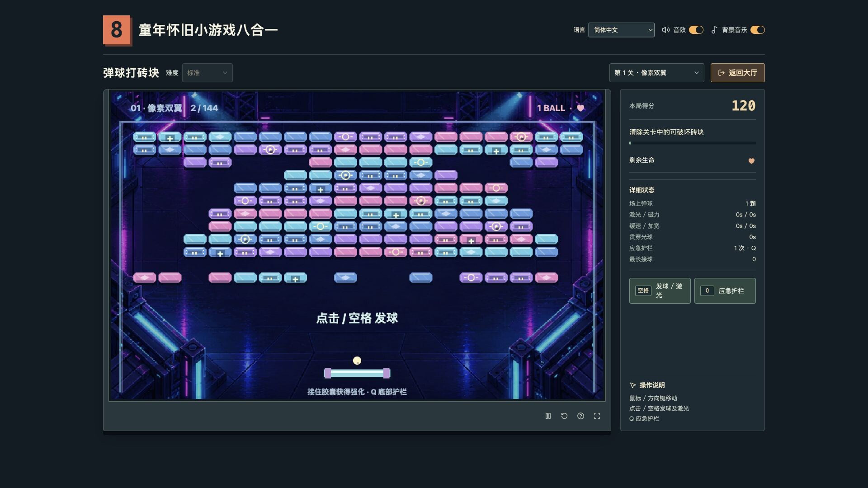Viewport: 868px width, 488px height.
Task: Restart the game with the reload icon
Action: coord(564,416)
